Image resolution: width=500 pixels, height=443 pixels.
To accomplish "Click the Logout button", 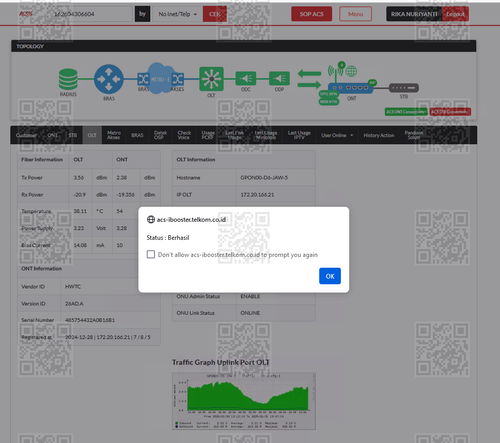I will (x=455, y=14).
